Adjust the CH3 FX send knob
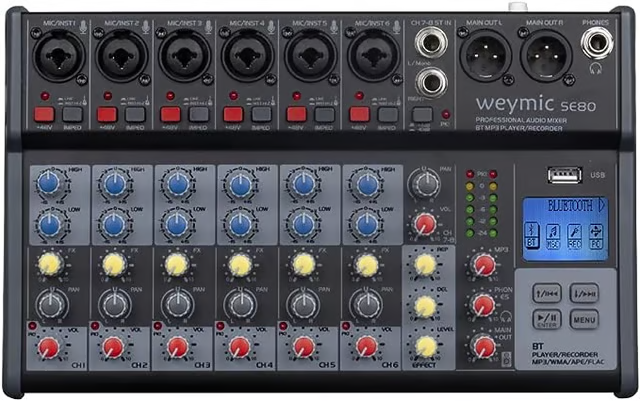The width and height of the screenshot is (640, 401). [176, 265]
